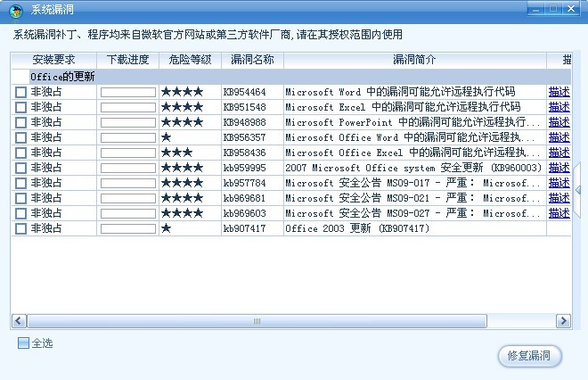The image size is (588, 380).
Task: Open 描述 link for KB958436
Action: point(559,153)
